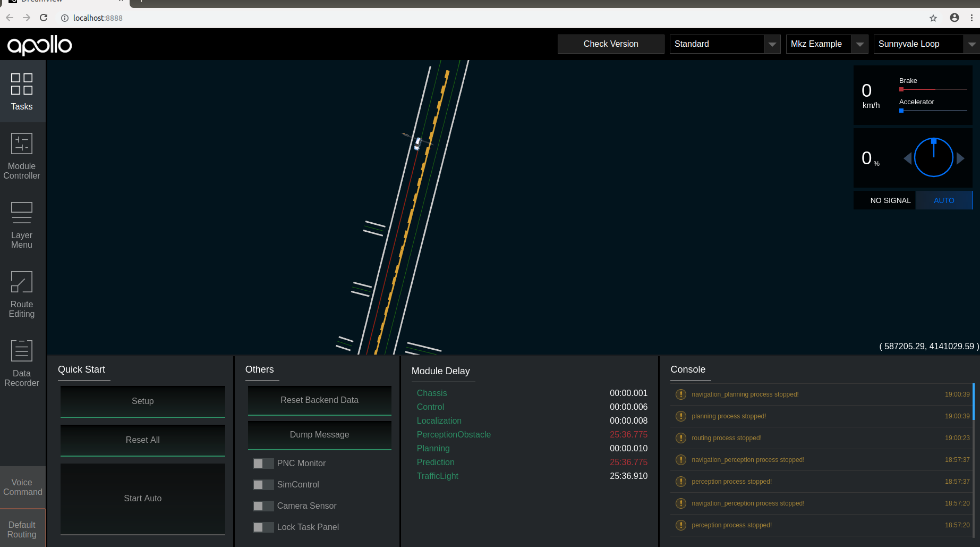Click the Reset All button
Image resolution: width=980 pixels, height=547 pixels.
[143, 440]
